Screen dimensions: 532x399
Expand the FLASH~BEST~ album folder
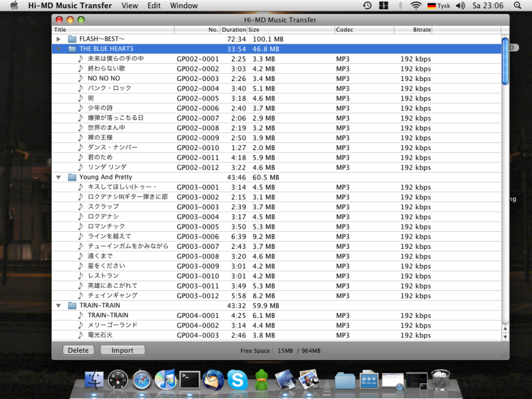click(x=59, y=39)
